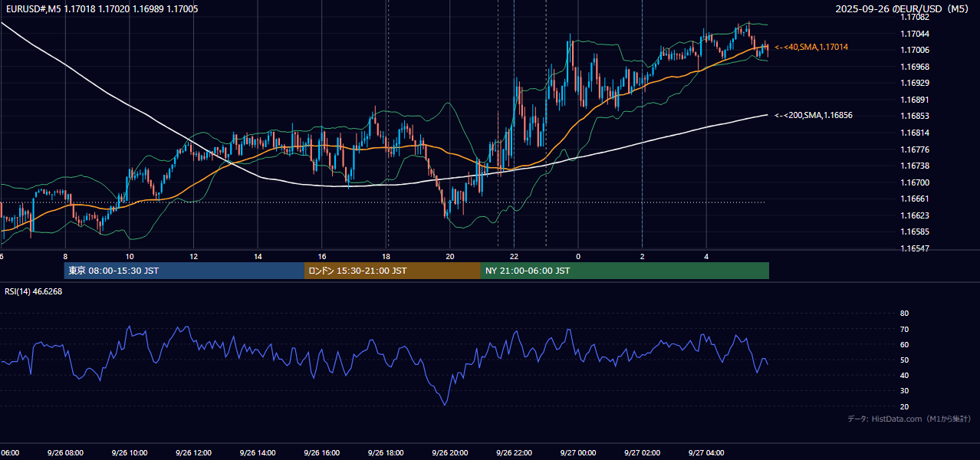Click bottom axis date 9/26 16:00
This screenshot has height=460, width=980.
point(322,453)
